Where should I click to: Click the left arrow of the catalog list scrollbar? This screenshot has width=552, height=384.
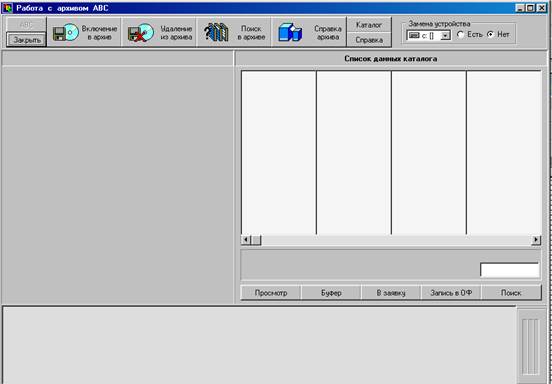click(x=246, y=240)
